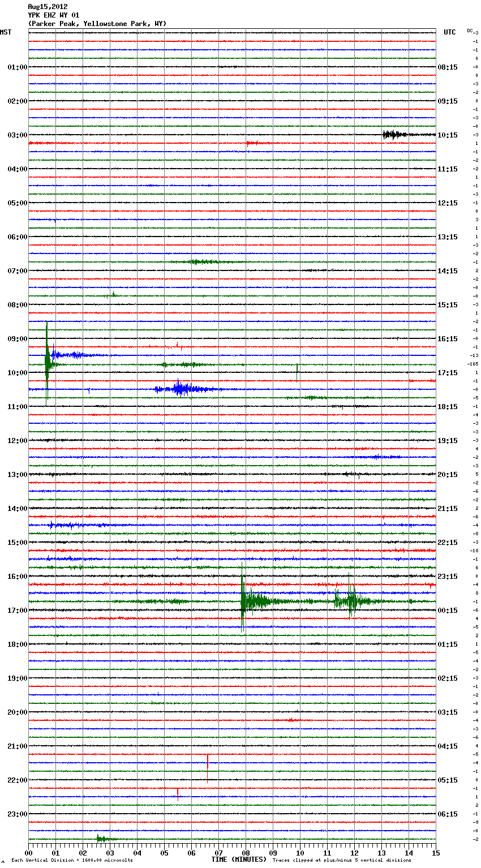This screenshot has height=868, width=481.
Task: Click the DC offset column header
Action: (x=471, y=31)
